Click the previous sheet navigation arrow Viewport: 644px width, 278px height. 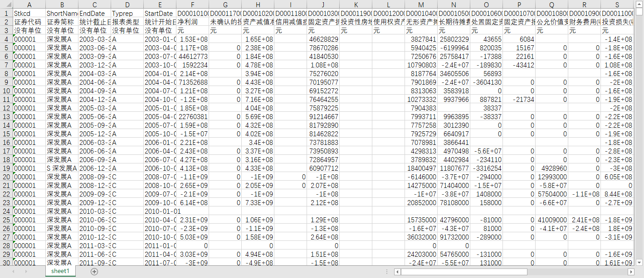click(15, 272)
